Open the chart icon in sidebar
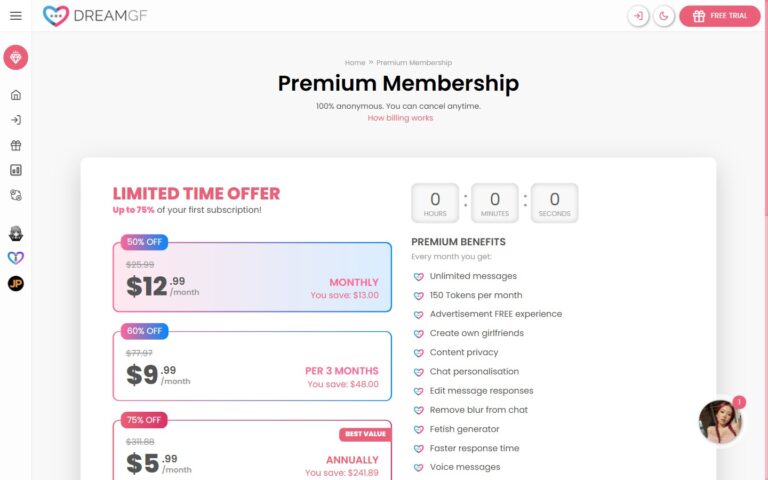The width and height of the screenshot is (768, 480). tap(15, 170)
